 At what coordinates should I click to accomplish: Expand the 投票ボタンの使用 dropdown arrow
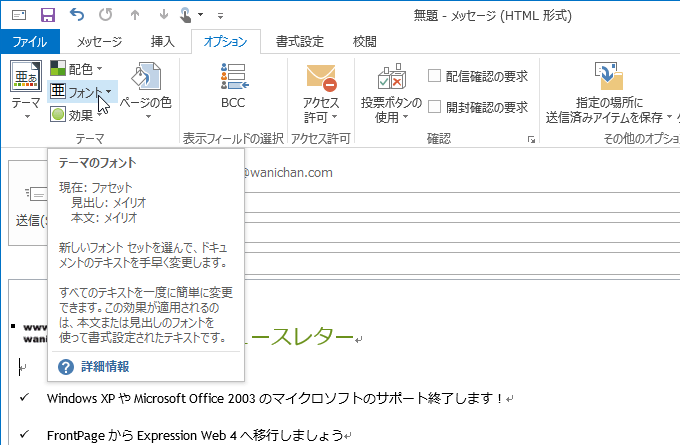point(405,117)
